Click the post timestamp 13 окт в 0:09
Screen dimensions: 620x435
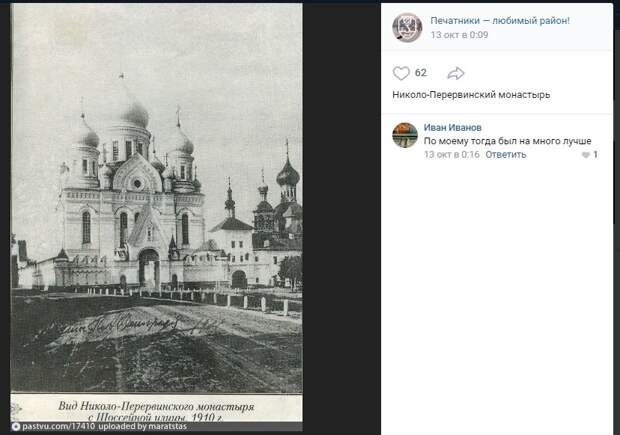[x=459, y=35]
